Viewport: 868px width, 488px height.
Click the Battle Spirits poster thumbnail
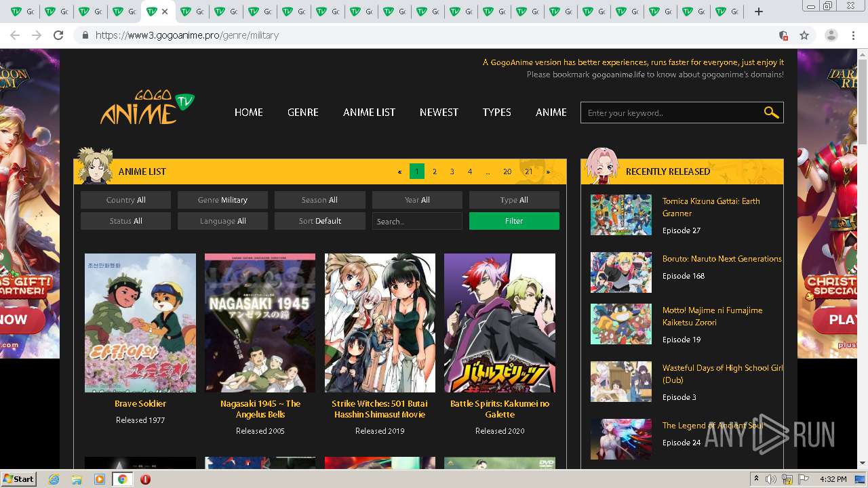pyautogui.click(x=500, y=323)
